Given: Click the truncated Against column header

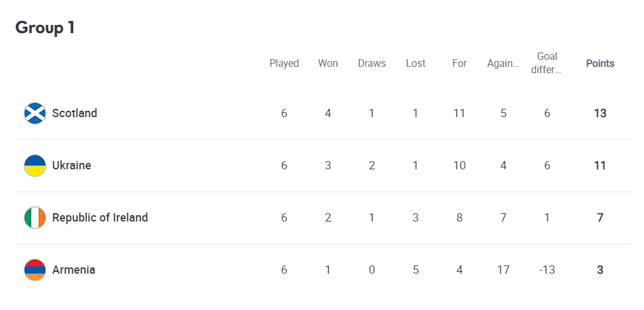Looking at the screenshot, I should pyautogui.click(x=503, y=64).
